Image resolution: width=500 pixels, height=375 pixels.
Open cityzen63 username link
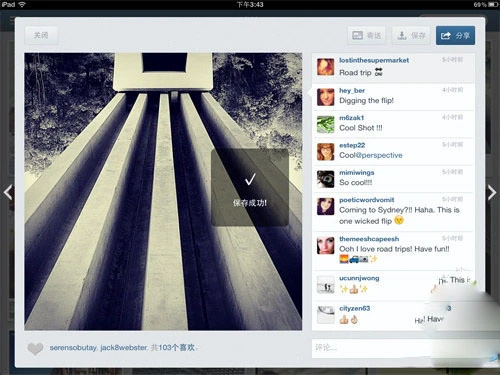(354, 308)
